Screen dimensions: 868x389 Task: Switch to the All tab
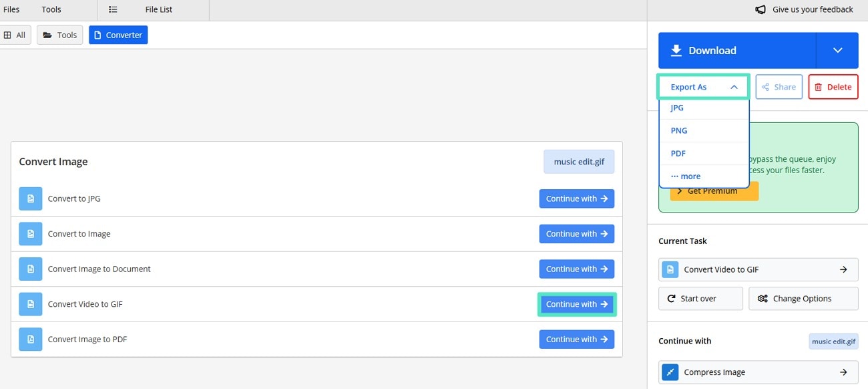coord(14,35)
